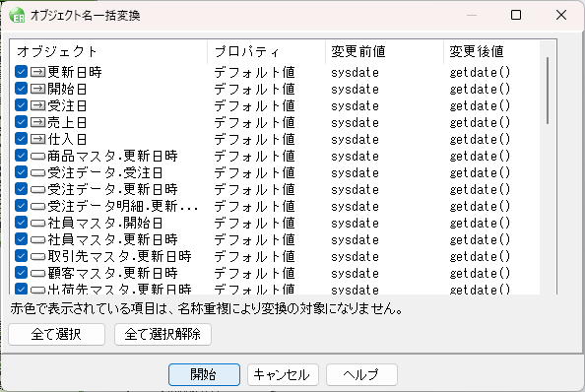Toggle the 仕入日 row checkbox
This screenshot has width=585, height=392.
click(x=22, y=139)
